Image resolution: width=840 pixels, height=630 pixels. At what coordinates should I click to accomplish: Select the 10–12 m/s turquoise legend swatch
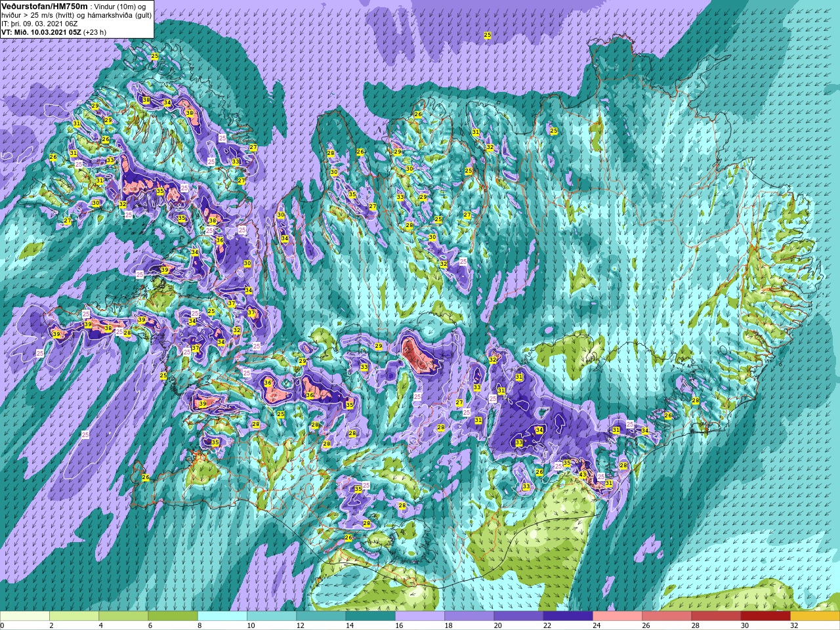[272, 616]
